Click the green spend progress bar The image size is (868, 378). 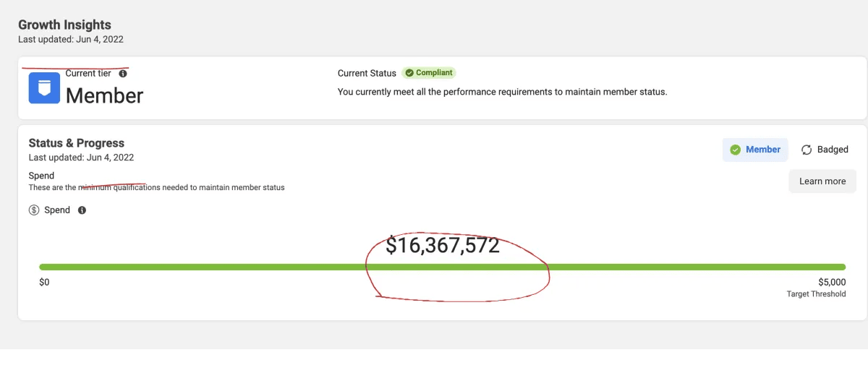coord(442,267)
